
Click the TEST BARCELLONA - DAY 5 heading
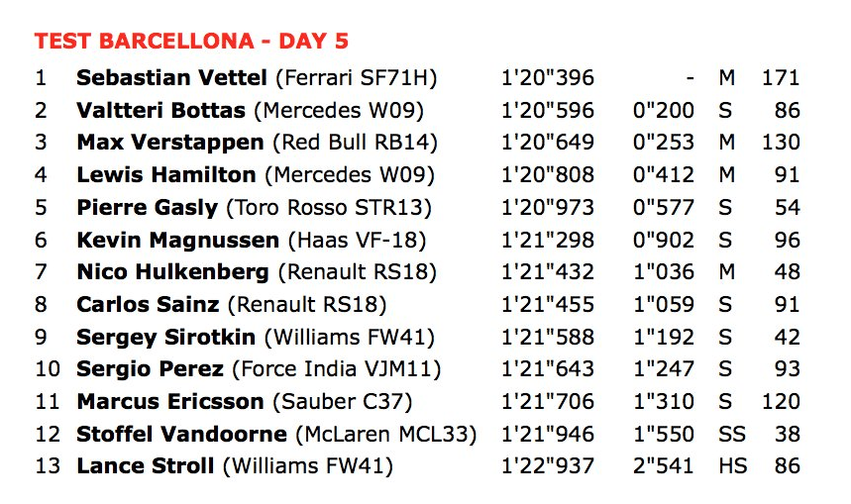(191, 42)
